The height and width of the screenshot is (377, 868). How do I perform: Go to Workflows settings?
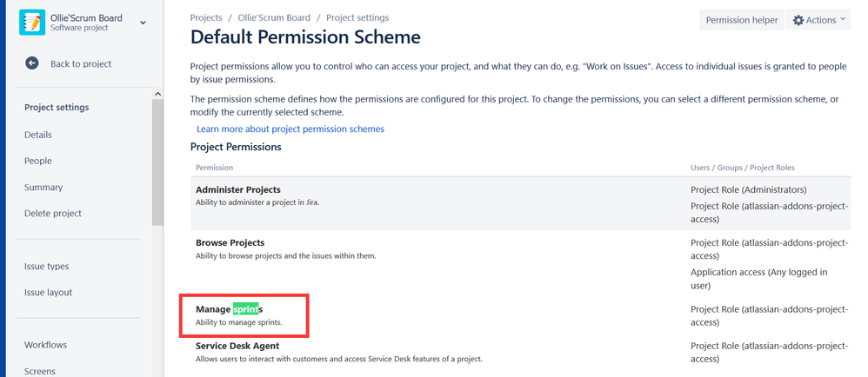(46, 345)
